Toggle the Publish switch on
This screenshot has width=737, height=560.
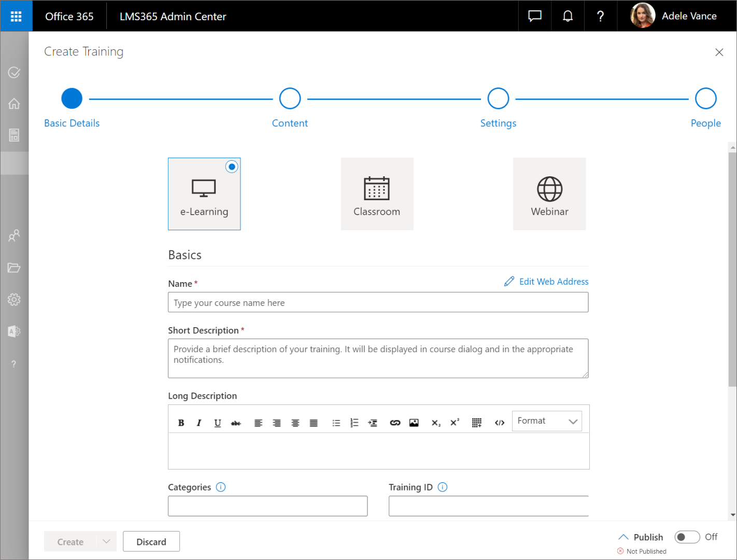point(687,537)
